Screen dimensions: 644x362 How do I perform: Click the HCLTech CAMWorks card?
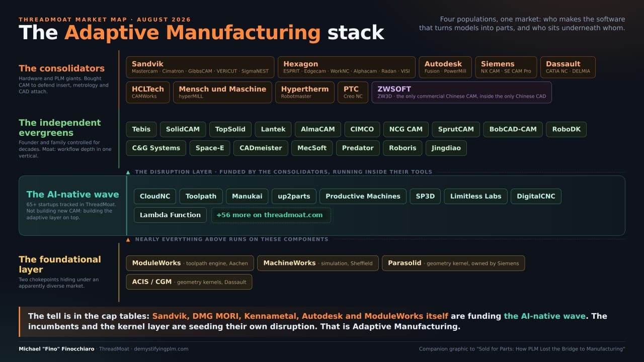tap(148, 93)
